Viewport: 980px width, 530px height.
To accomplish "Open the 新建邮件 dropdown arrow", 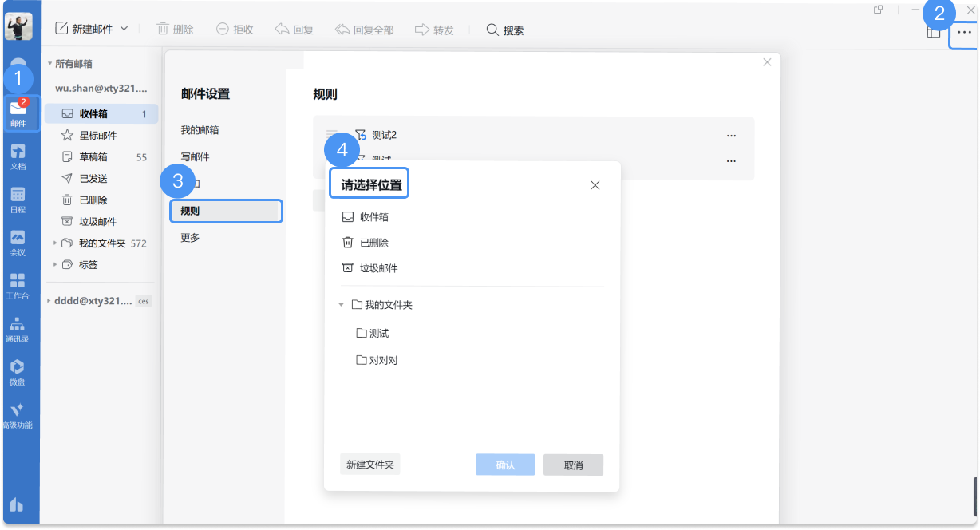I will click(124, 29).
